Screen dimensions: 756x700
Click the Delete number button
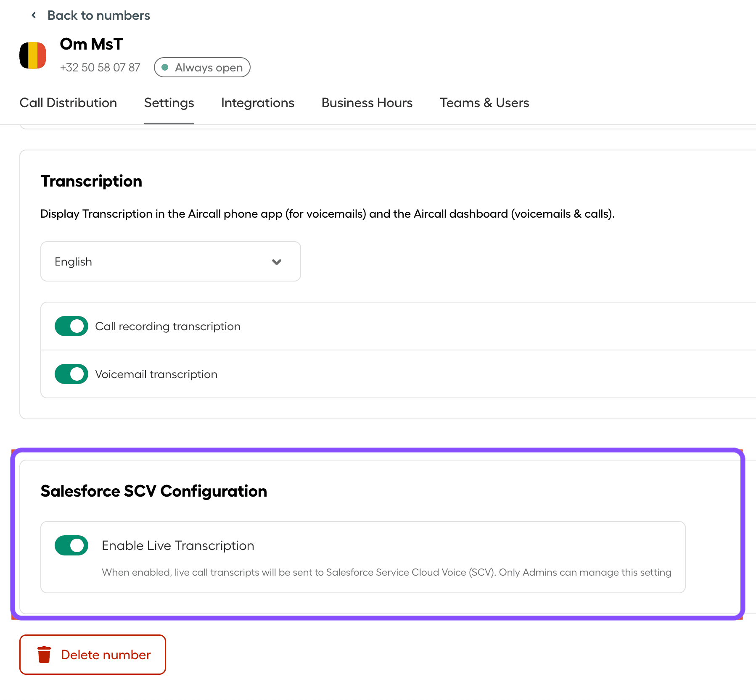point(93,654)
